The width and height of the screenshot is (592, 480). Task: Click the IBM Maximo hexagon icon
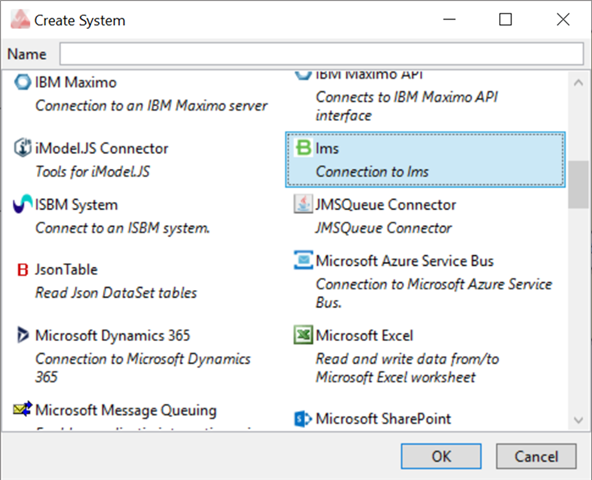coord(22,82)
